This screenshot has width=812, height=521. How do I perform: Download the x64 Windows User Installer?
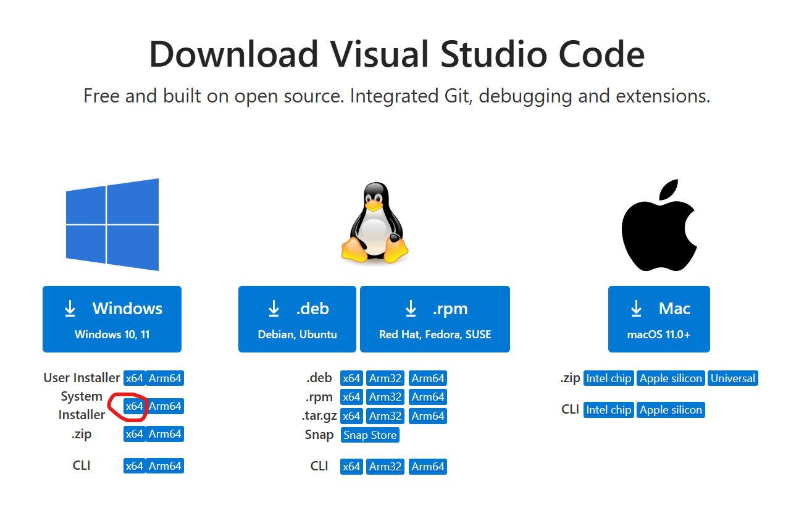coord(134,378)
